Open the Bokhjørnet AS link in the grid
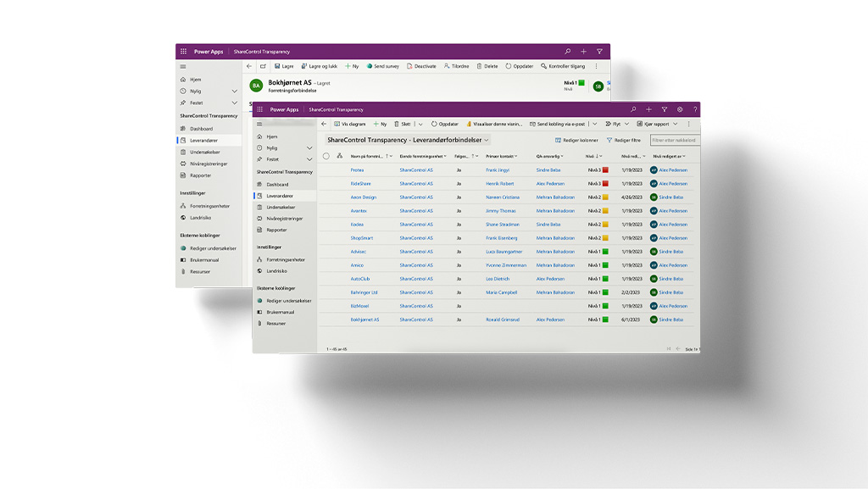 pyautogui.click(x=364, y=320)
